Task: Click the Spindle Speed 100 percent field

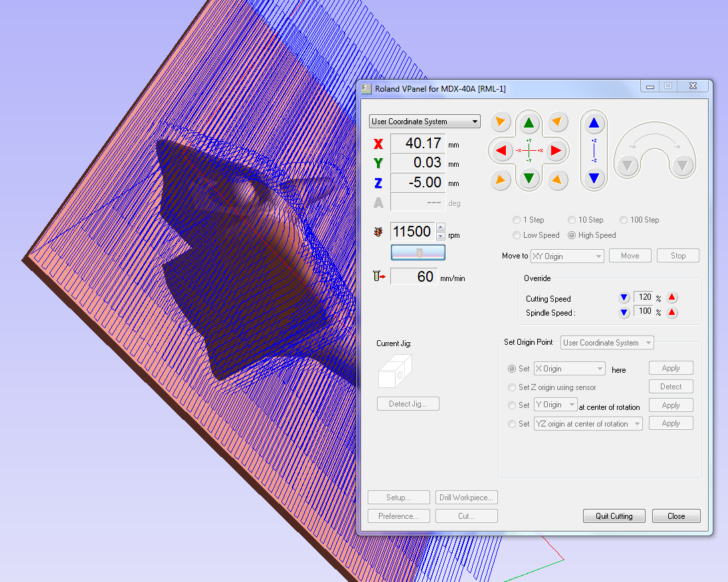Action: pos(644,311)
